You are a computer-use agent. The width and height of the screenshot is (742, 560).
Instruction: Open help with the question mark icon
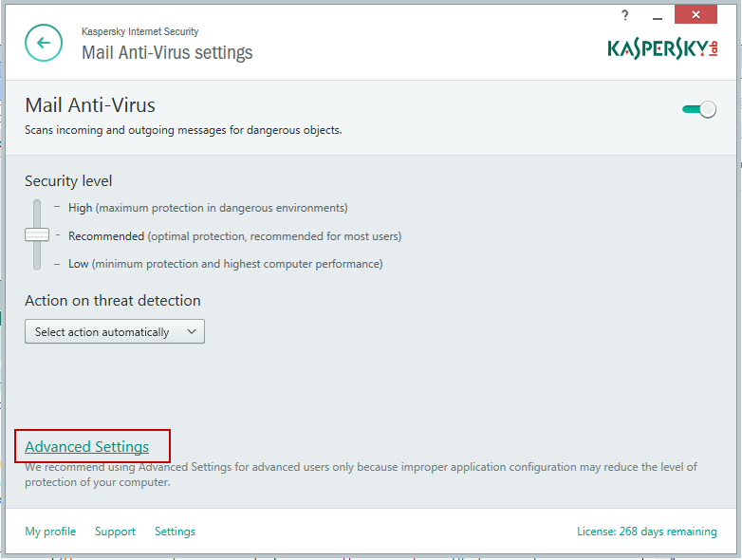(625, 15)
